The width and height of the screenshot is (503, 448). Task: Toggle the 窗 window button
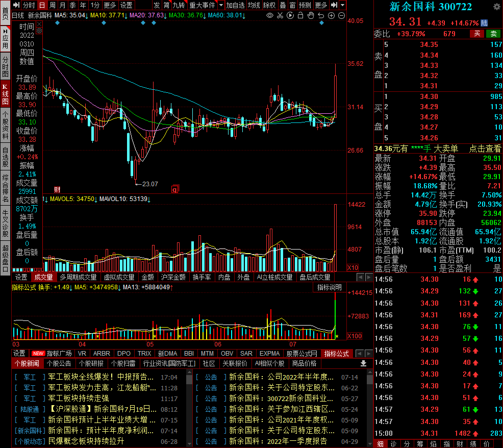(x=292, y=5)
